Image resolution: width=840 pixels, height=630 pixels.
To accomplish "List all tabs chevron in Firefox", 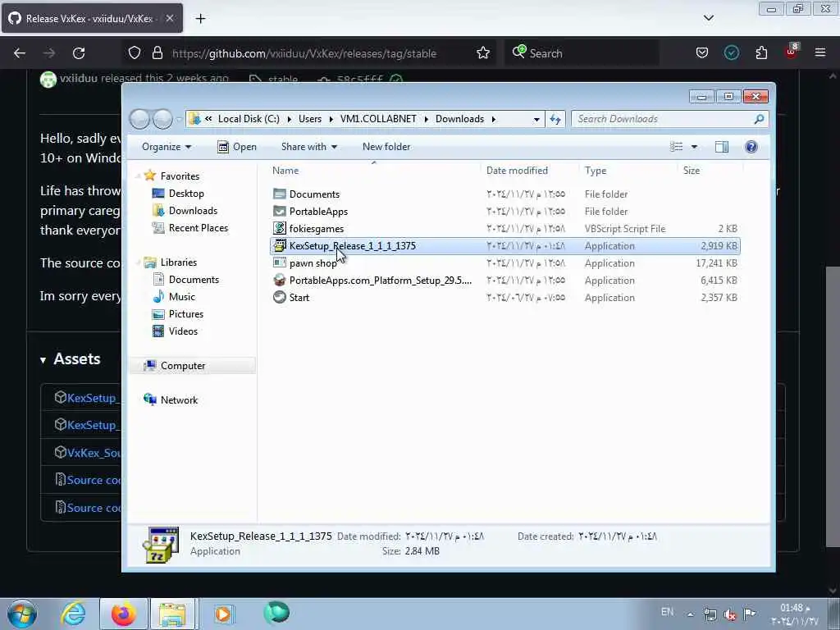I will tap(708, 18).
